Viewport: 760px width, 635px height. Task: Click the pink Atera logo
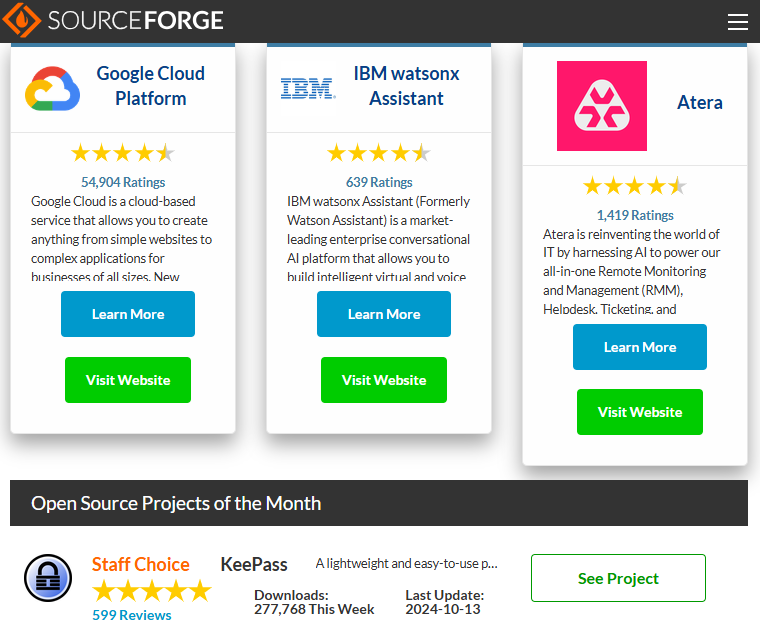602,106
